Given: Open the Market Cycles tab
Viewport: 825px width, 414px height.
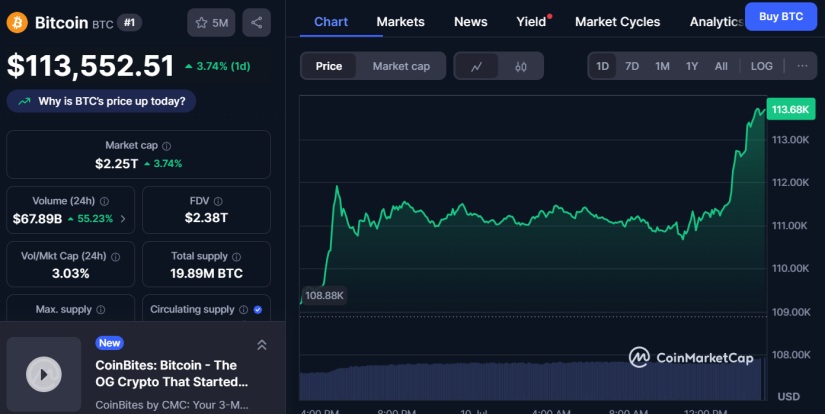Looking at the screenshot, I should [x=617, y=22].
